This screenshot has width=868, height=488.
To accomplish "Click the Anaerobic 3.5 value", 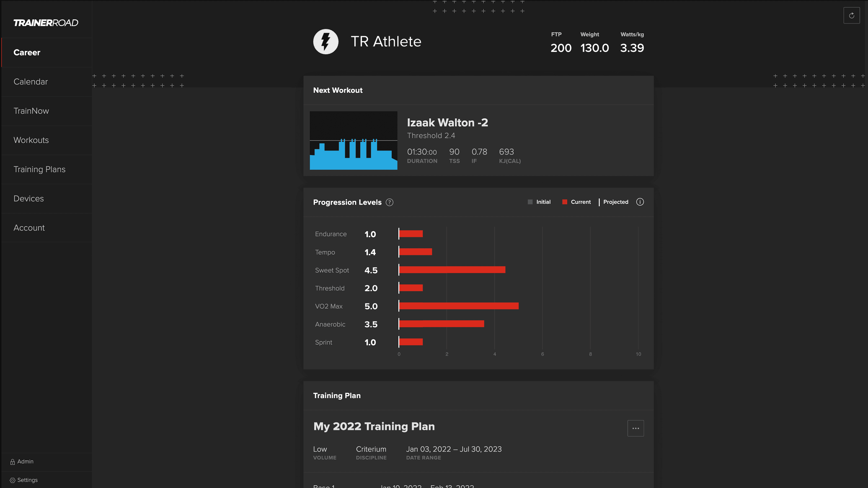I will pyautogui.click(x=371, y=324).
